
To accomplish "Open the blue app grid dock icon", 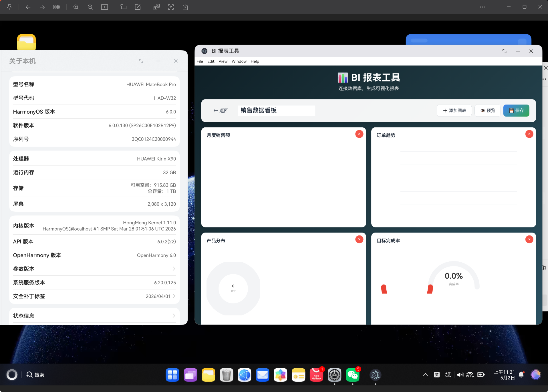I will pyautogui.click(x=172, y=375).
